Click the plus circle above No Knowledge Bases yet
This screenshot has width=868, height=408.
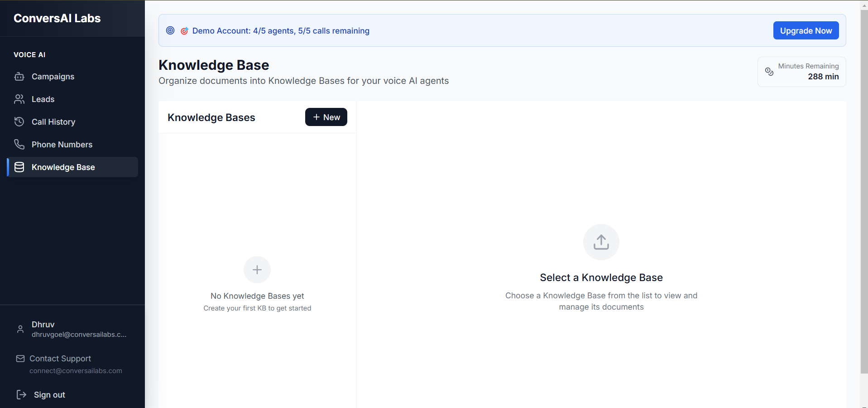pyautogui.click(x=257, y=270)
